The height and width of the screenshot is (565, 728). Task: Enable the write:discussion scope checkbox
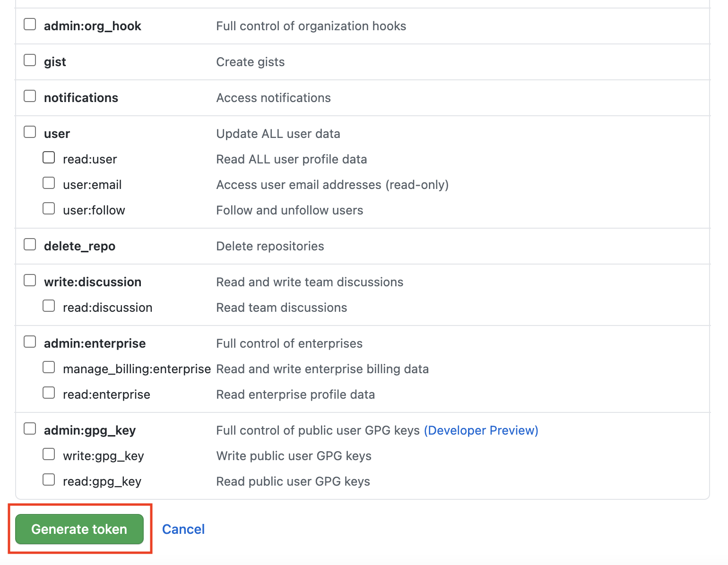point(30,280)
